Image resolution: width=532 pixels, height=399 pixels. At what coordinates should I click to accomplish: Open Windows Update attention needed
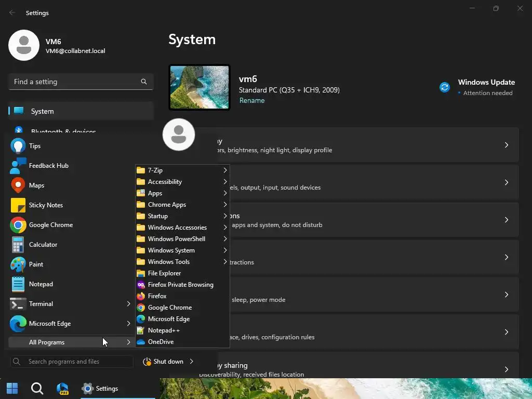coord(477,87)
